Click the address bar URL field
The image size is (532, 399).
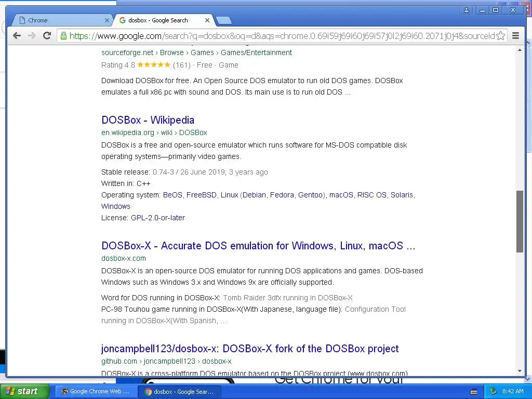click(282, 36)
